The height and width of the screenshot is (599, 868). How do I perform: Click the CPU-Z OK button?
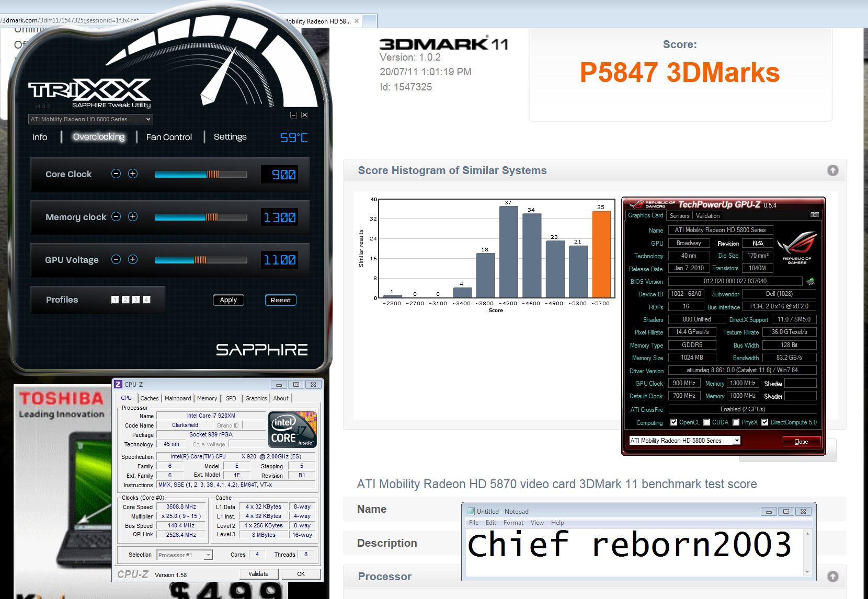pyautogui.click(x=301, y=574)
